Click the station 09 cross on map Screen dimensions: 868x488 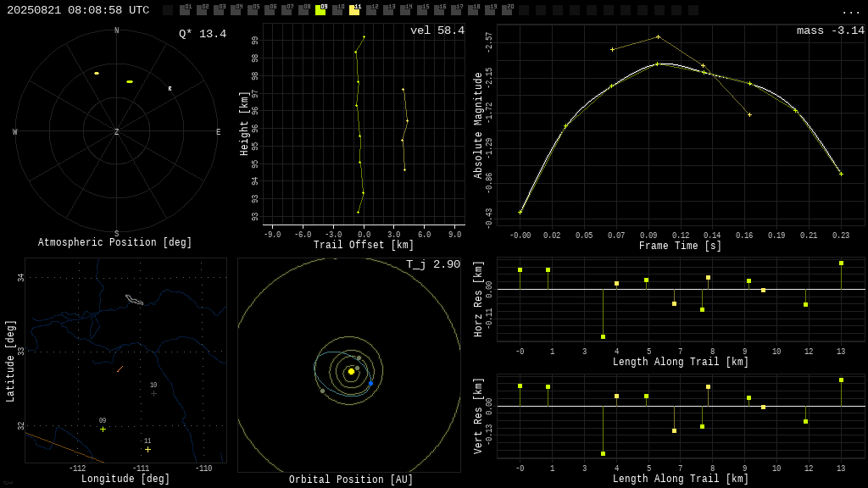coord(103,430)
